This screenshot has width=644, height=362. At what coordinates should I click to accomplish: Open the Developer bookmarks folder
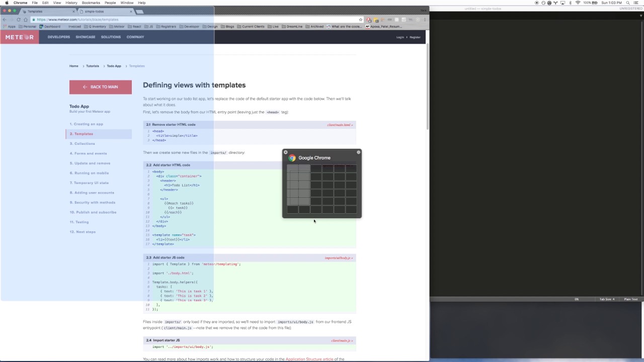tap(189, 27)
